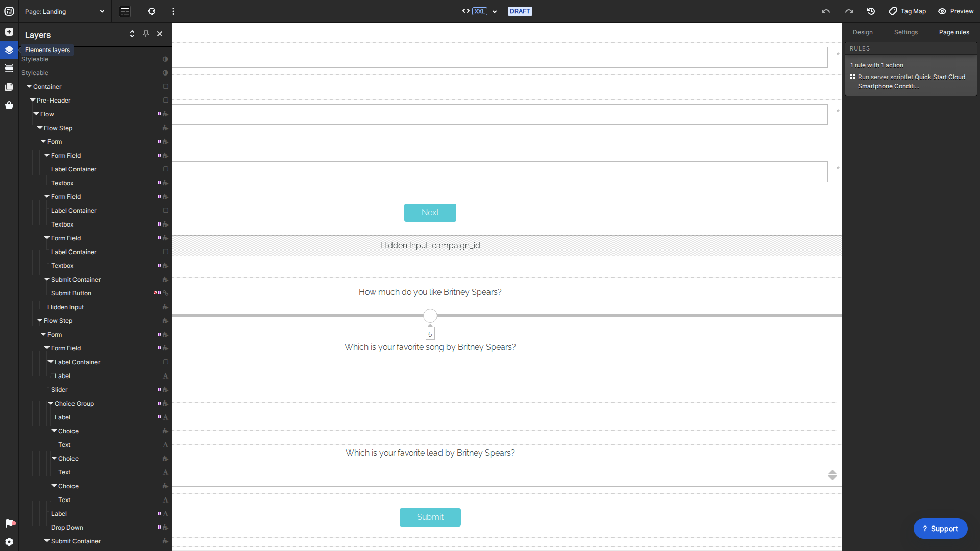Open the Add elements panel icon

pyautogui.click(x=9, y=32)
